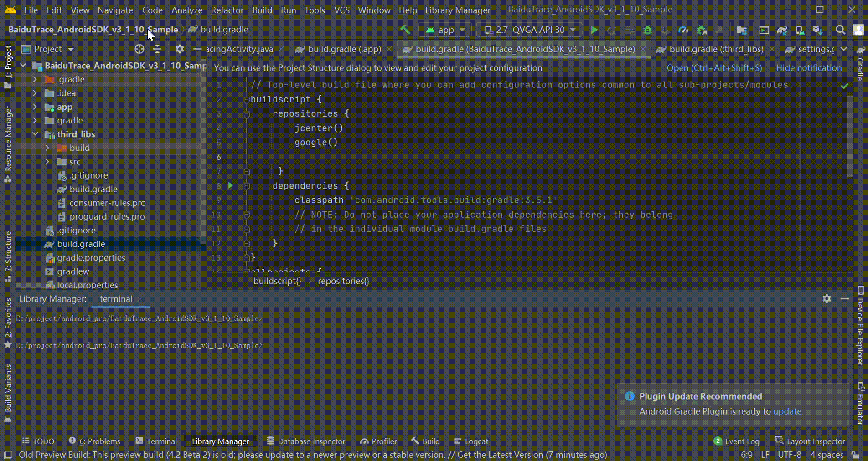Toggle the Project tool window button
Viewport: 868px width, 461px height.
(x=8, y=67)
